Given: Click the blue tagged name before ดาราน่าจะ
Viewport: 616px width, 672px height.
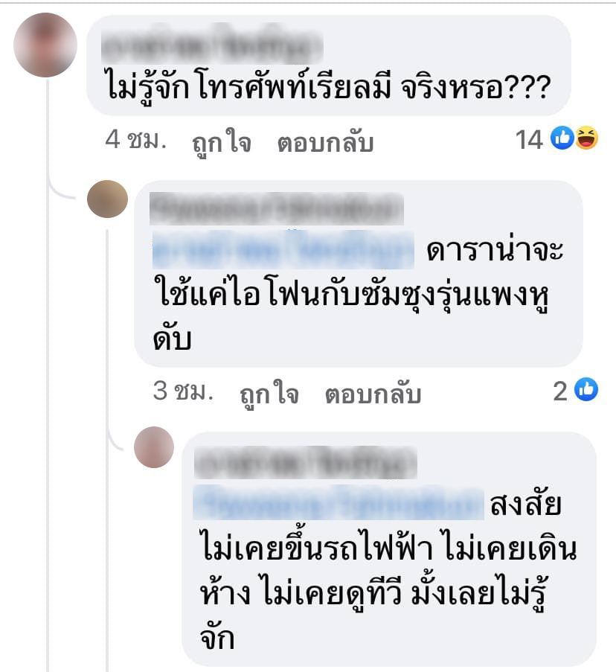Looking at the screenshot, I should (283, 249).
